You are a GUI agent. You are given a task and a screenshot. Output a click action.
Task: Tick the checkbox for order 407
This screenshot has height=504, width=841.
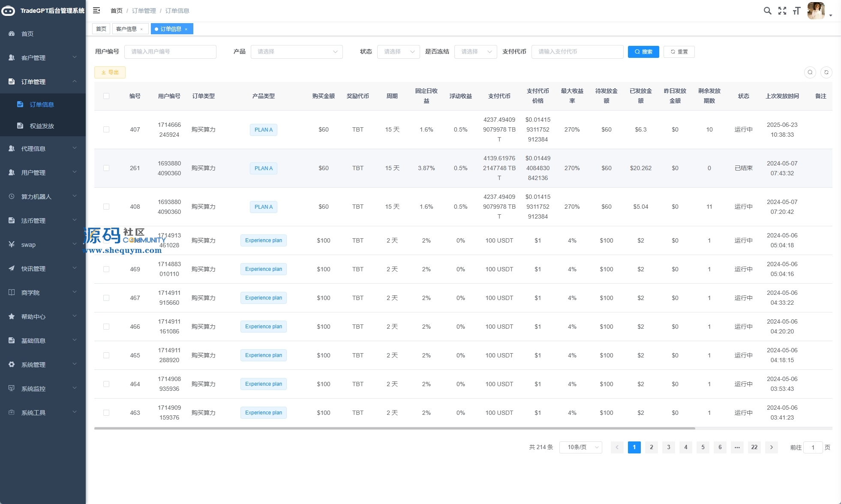[106, 129]
